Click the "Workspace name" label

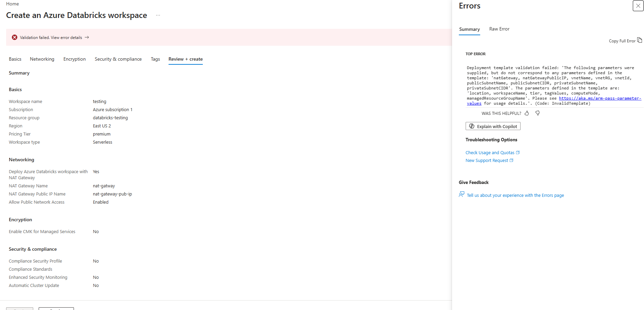pyautogui.click(x=25, y=102)
